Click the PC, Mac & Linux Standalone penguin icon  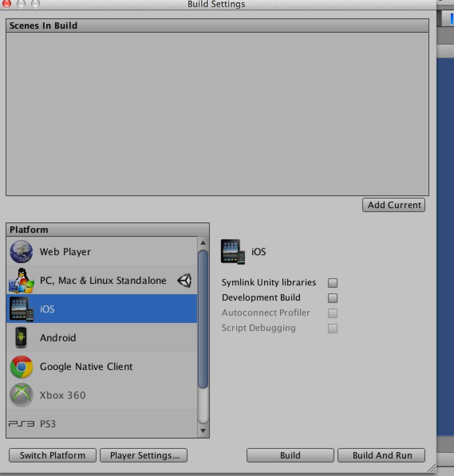tap(21, 281)
